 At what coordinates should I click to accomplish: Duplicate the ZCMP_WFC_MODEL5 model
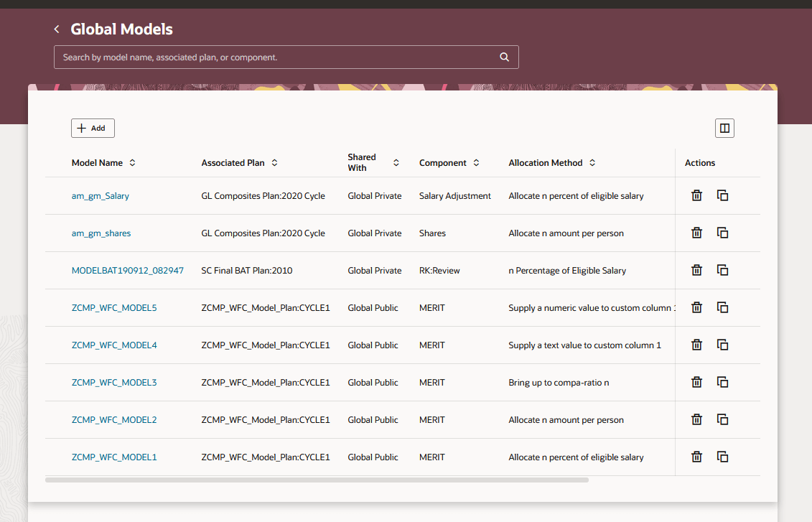pyautogui.click(x=722, y=307)
